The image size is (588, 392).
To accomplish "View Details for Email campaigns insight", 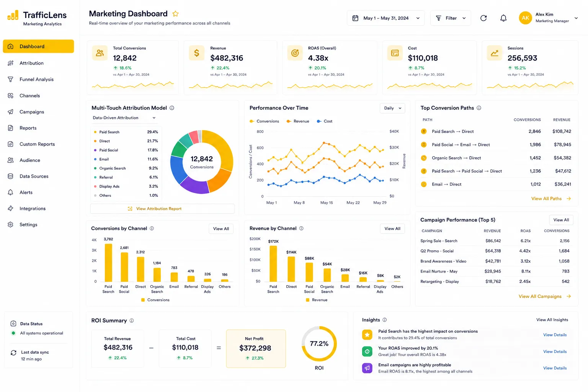I will pyautogui.click(x=555, y=368).
